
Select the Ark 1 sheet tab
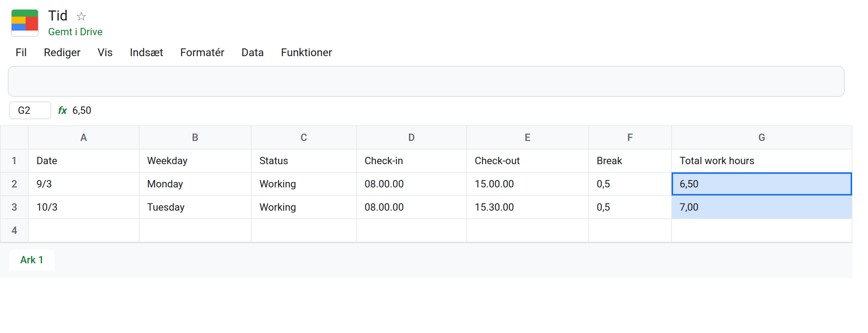point(32,260)
